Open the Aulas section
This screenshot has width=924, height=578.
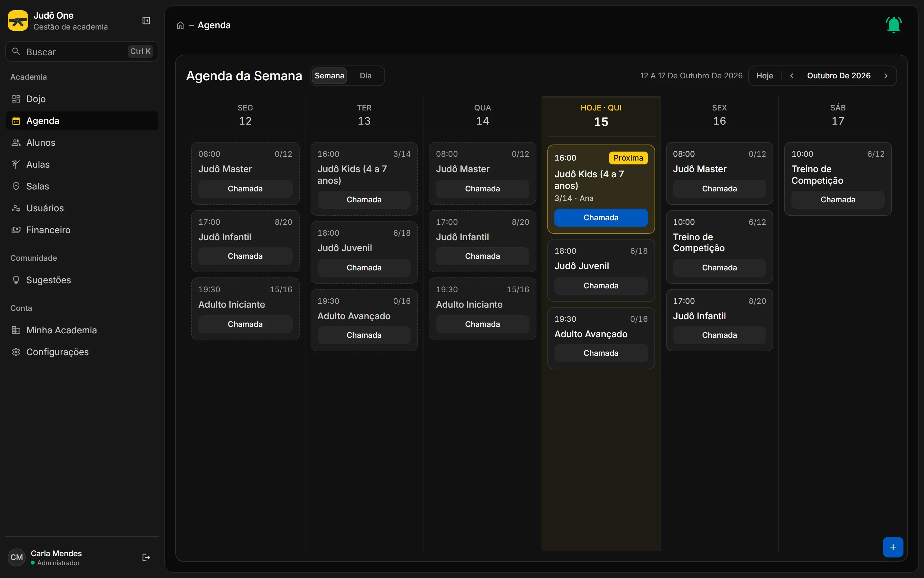82,164
